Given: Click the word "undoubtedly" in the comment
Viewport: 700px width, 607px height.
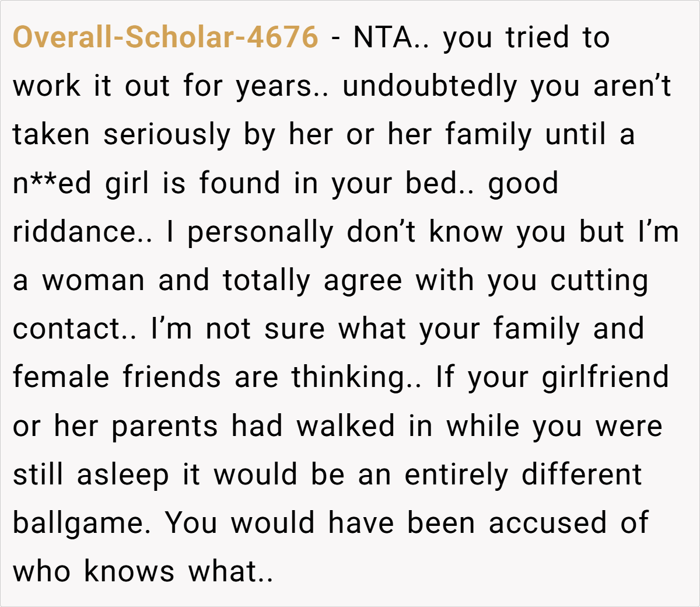Looking at the screenshot, I should 430,86.
